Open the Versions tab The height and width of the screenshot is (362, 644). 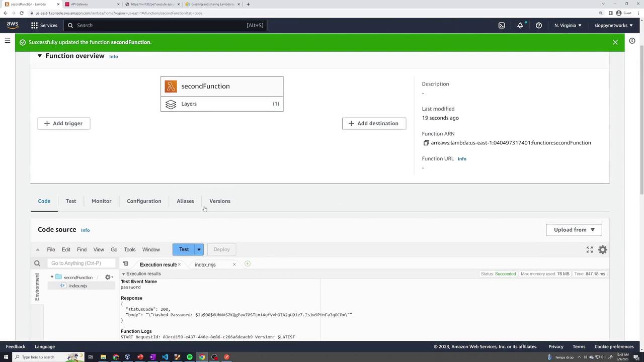tap(220, 201)
